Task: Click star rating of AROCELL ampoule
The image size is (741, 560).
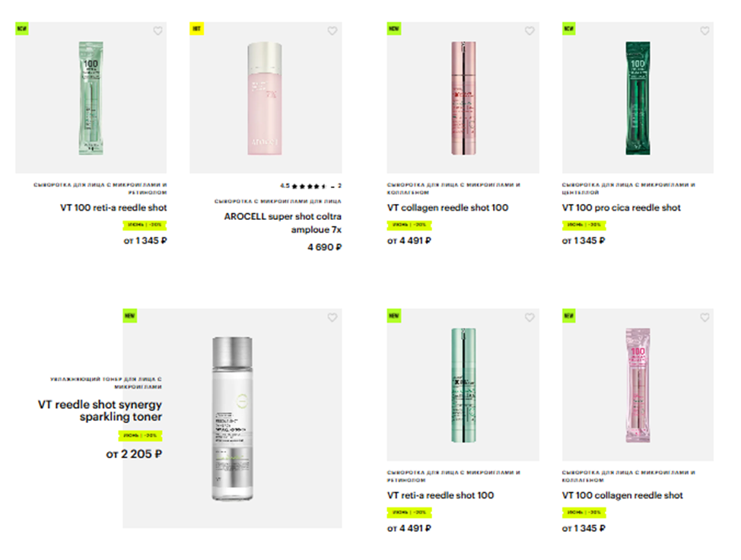Action: point(309,186)
